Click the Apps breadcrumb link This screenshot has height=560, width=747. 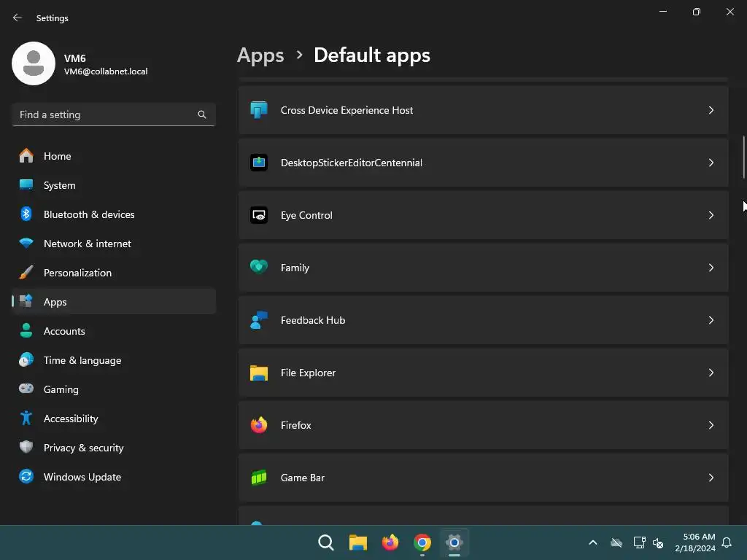[260, 55]
